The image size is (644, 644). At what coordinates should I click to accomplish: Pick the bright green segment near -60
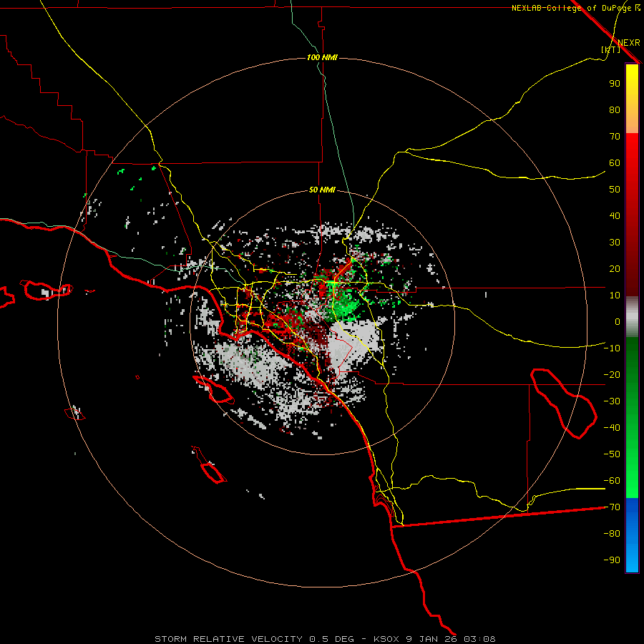[x=632, y=481]
